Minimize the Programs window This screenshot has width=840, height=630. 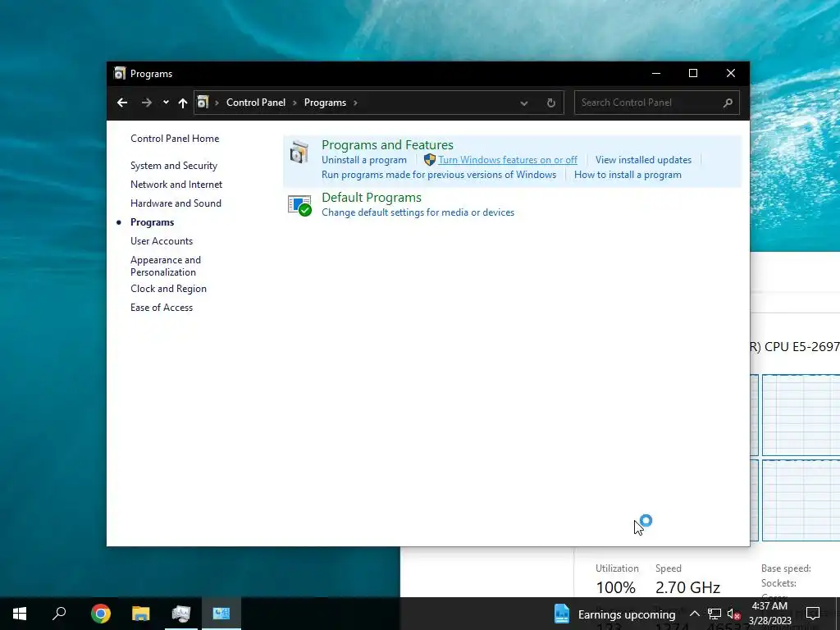click(656, 73)
